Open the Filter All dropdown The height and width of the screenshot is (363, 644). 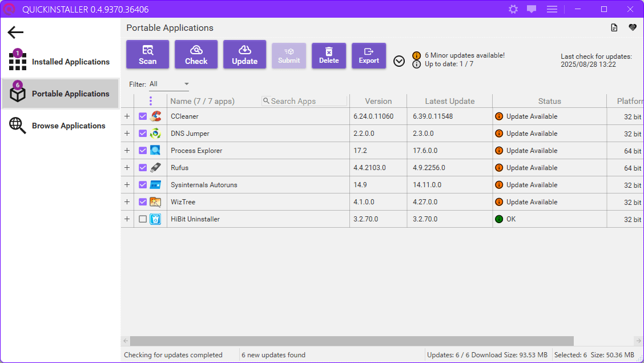pos(169,84)
